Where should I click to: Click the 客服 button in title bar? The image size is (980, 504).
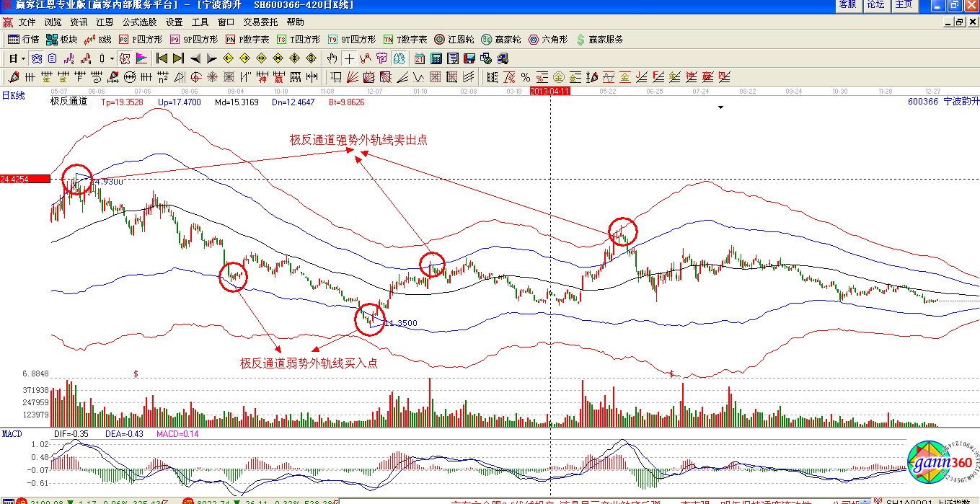[847, 5]
